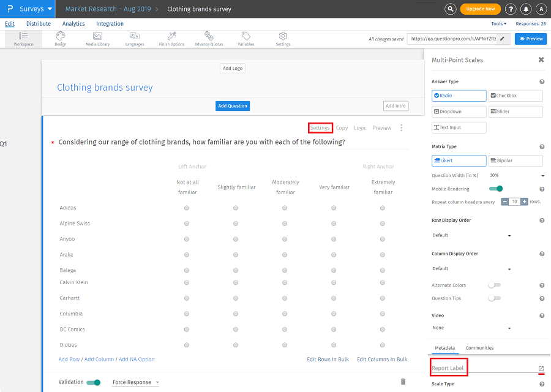This screenshot has width=551, height=392.
Task: Open the Design toolbar icon
Action: click(x=60, y=39)
